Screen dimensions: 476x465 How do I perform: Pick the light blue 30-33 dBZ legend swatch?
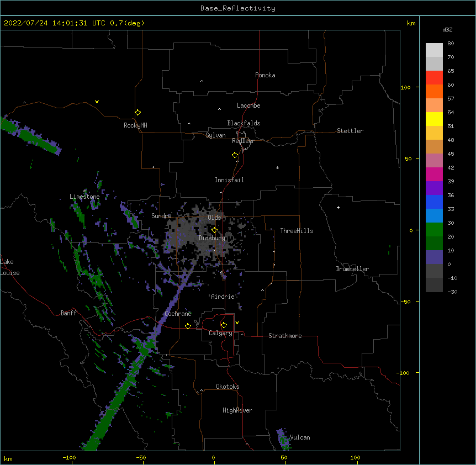434,215
